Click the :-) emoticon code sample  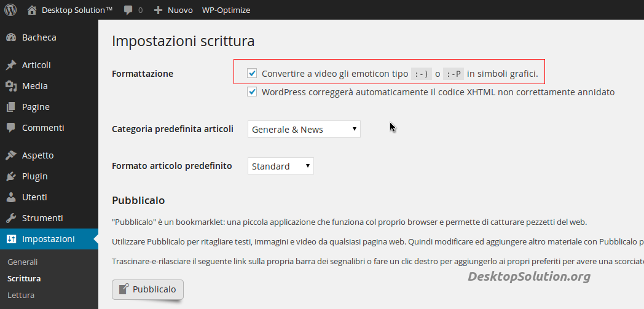coord(422,74)
